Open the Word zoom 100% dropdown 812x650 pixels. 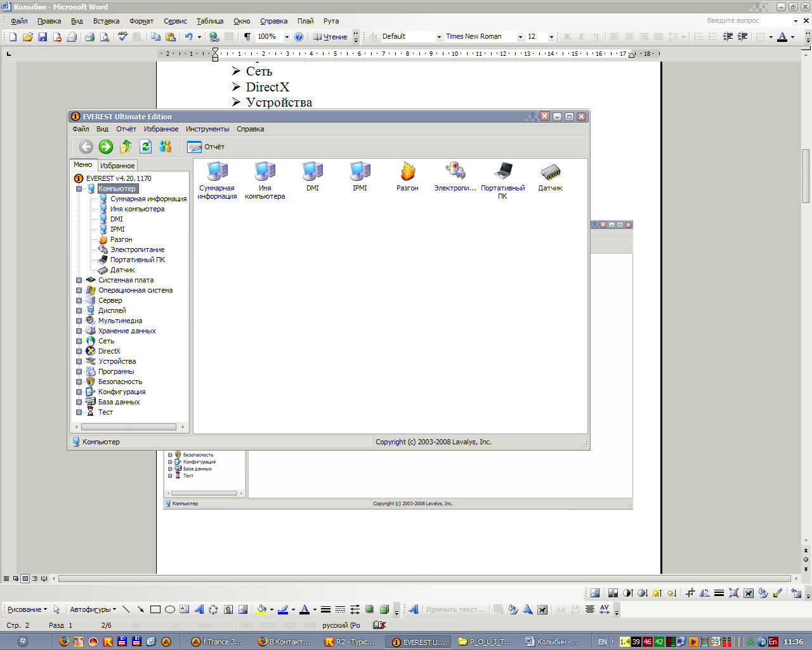pos(287,37)
